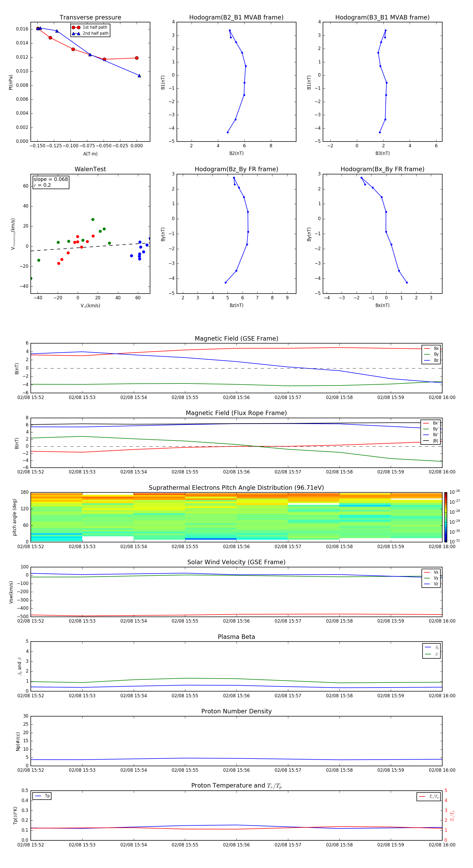The image size is (473, 868).
Task: Select the 10^-26 colorbar label
Action: tap(455, 492)
